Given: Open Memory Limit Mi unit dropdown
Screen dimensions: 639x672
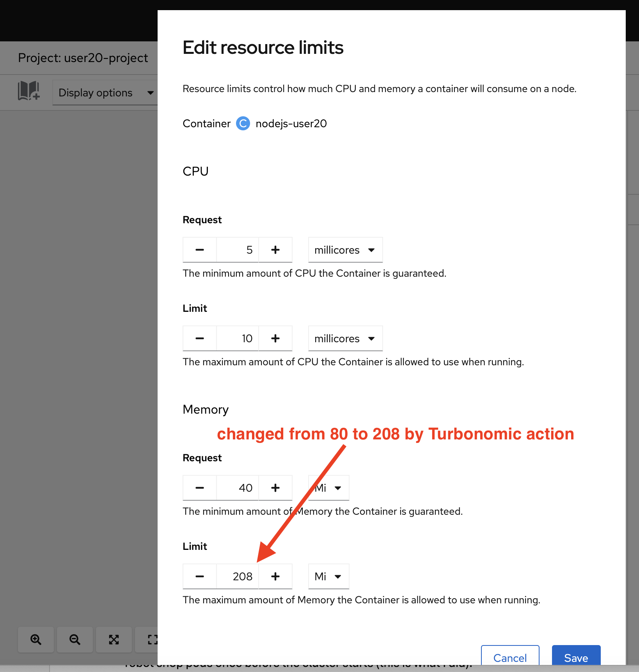Looking at the screenshot, I should click(x=328, y=576).
